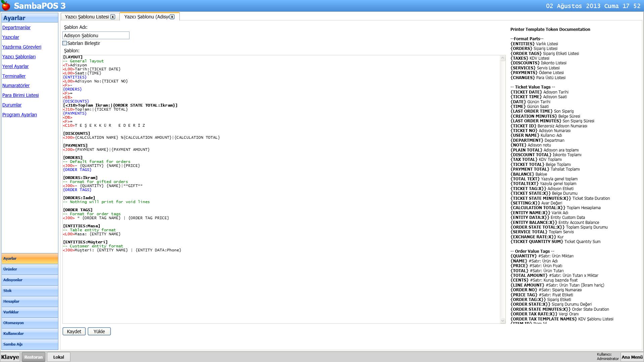
Task: Click the SambaPOS apple logo icon
Action: point(6,6)
